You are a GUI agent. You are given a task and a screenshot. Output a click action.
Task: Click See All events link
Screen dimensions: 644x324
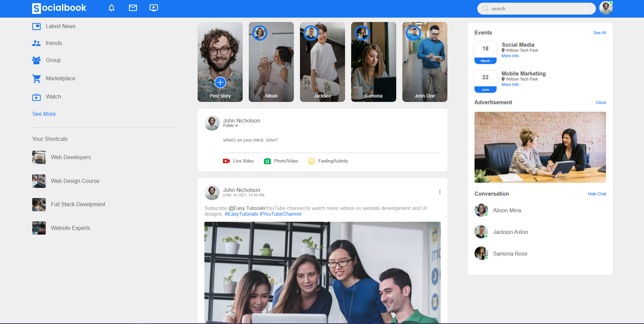tap(599, 33)
